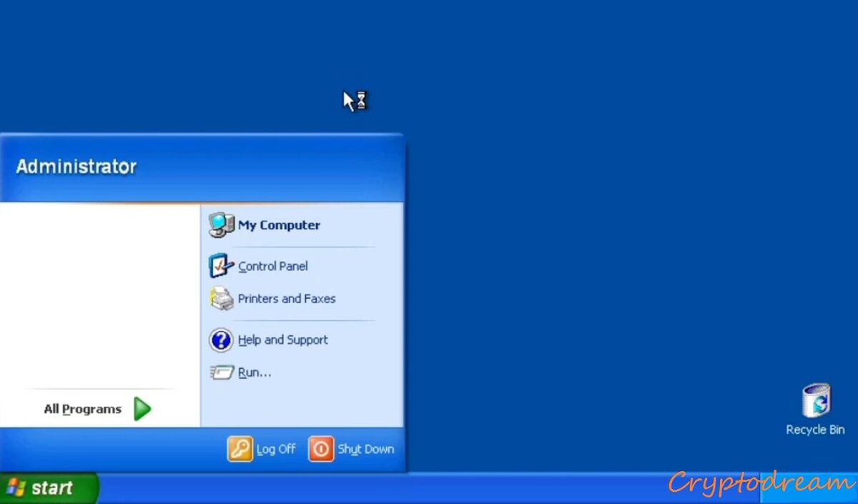Open My Computer icon in Start menu
Screen dimensions: 858x504
coord(221,224)
